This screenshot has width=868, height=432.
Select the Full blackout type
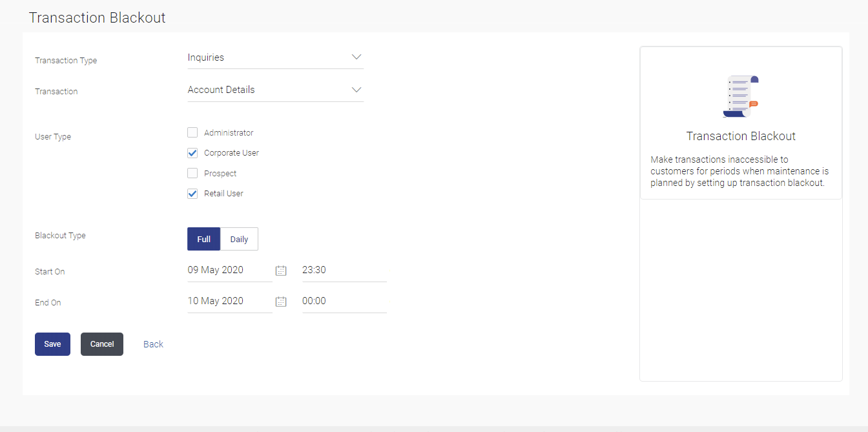203,239
